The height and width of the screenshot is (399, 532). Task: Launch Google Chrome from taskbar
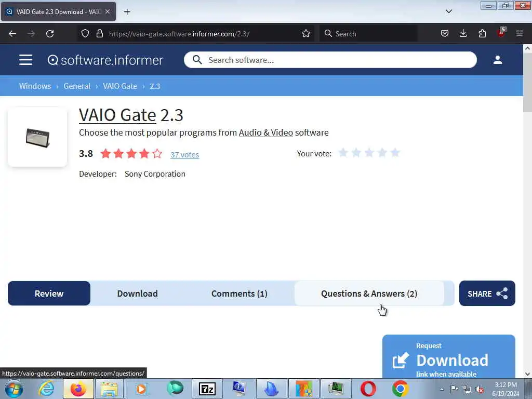pyautogui.click(x=401, y=389)
